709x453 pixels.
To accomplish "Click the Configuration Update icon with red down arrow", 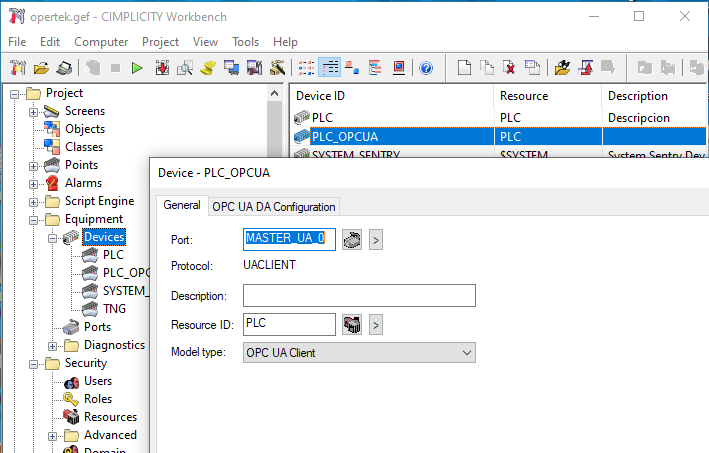I will point(162,68).
